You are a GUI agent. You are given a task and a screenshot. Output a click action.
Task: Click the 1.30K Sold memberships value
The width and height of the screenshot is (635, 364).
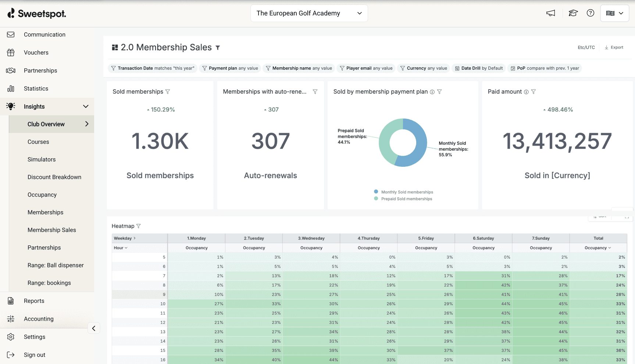click(160, 141)
